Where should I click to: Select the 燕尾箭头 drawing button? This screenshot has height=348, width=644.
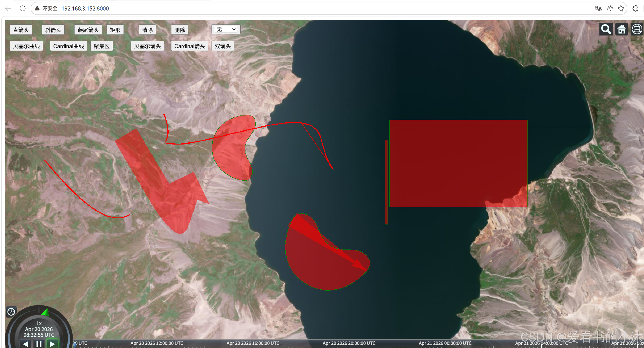tap(88, 30)
